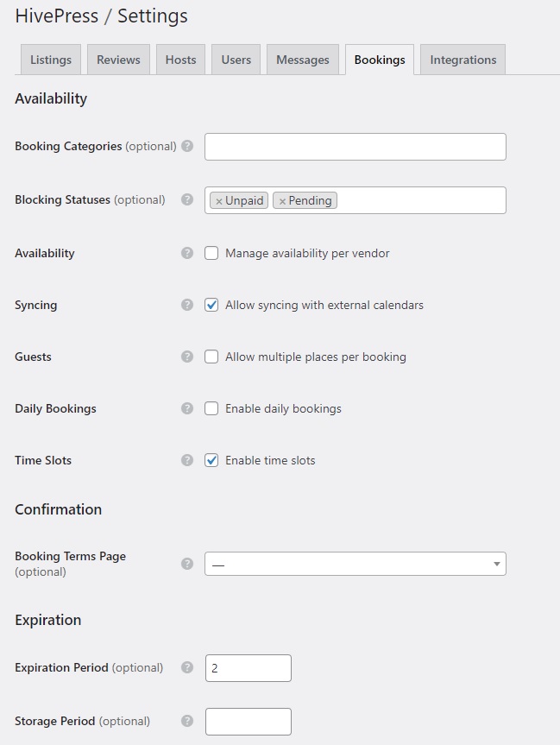Screen dimensions: 560x745
Task: Click the Storage Period input field
Action: (249, 721)
